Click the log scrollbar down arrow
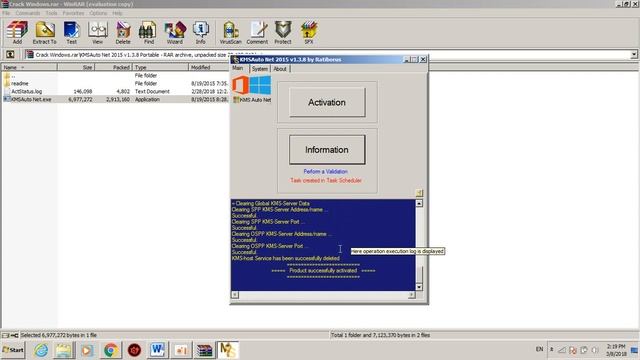 point(419,287)
